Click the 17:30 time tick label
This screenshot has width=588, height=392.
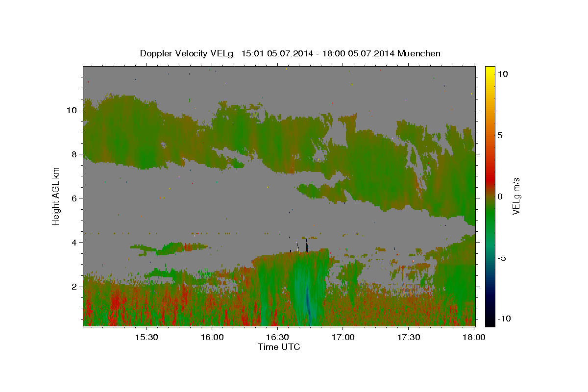(409, 338)
